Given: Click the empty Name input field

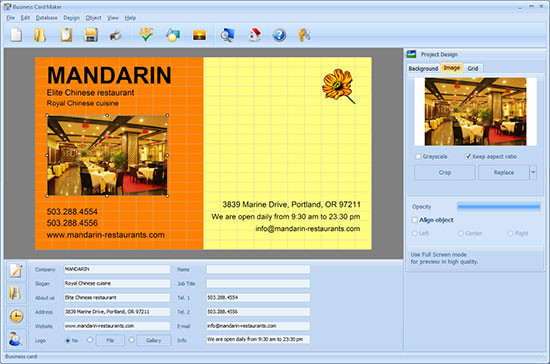Looking at the screenshot, I should [258, 269].
